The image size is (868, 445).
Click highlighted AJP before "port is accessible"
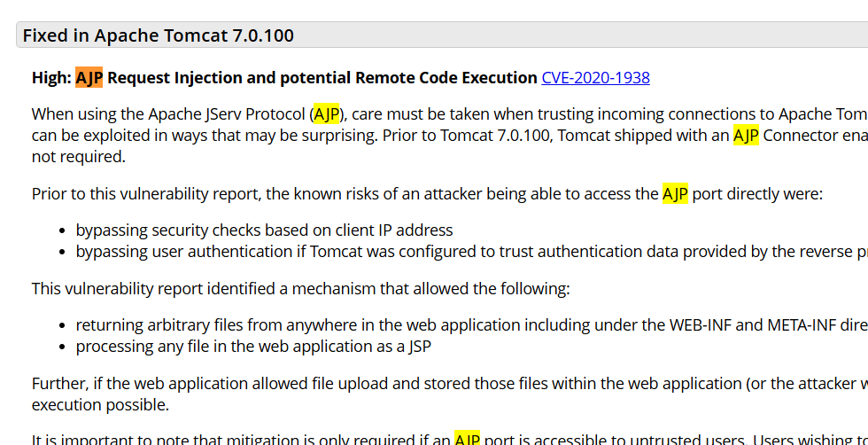(467, 439)
